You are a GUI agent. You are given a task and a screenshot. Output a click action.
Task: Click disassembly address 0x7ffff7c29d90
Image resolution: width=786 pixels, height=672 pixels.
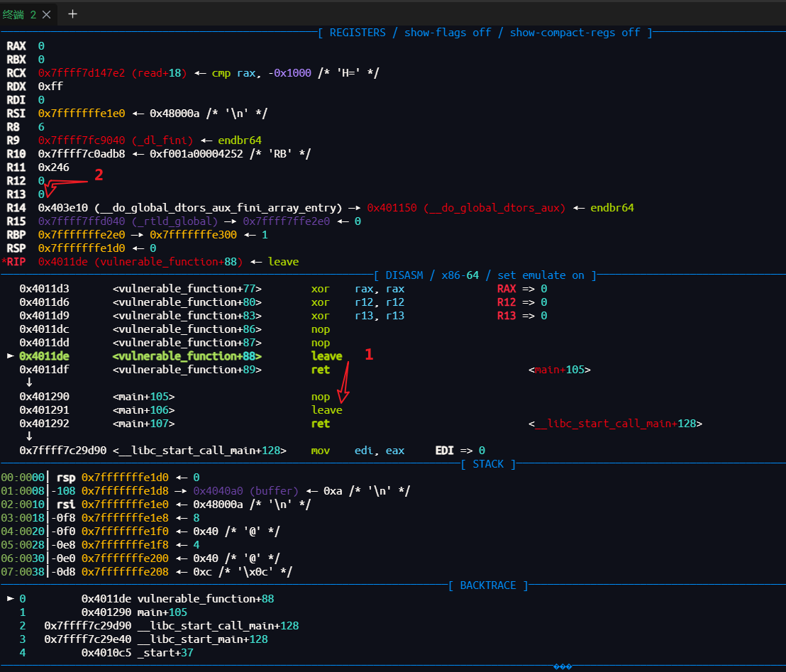tap(62, 451)
